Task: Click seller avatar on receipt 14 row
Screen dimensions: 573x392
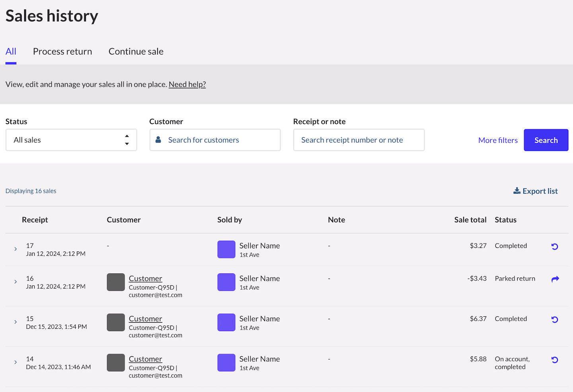Action: [x=226, y=363]
